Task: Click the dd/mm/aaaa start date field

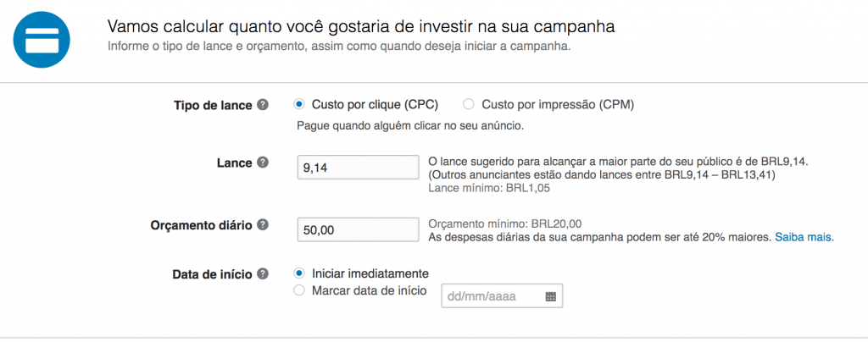Action: point(493,297)
